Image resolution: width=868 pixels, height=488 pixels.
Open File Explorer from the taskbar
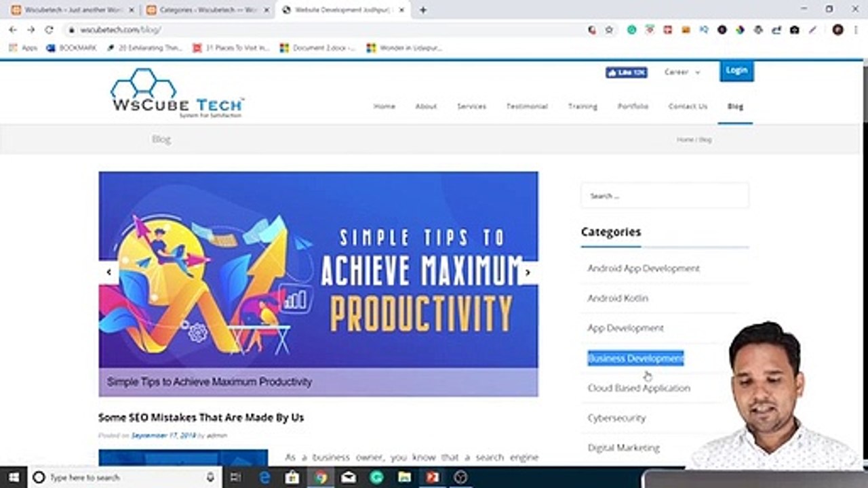(x=405, y=477)
